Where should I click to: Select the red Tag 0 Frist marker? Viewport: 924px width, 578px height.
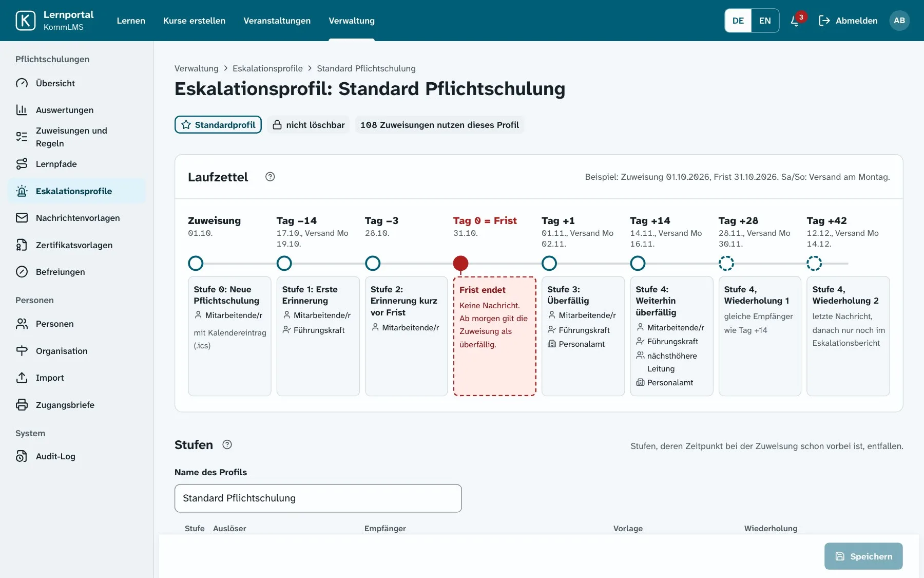[x=460, y=264]
